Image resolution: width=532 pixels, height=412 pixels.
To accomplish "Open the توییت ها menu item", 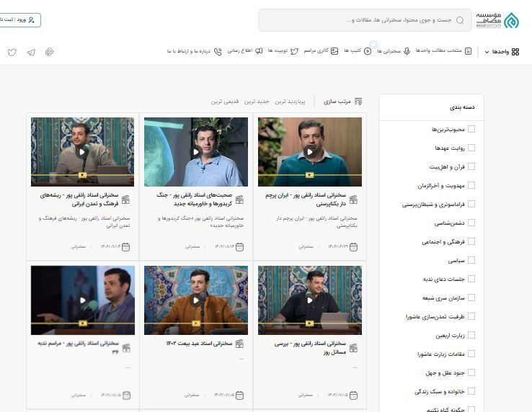I will point(278,51).
